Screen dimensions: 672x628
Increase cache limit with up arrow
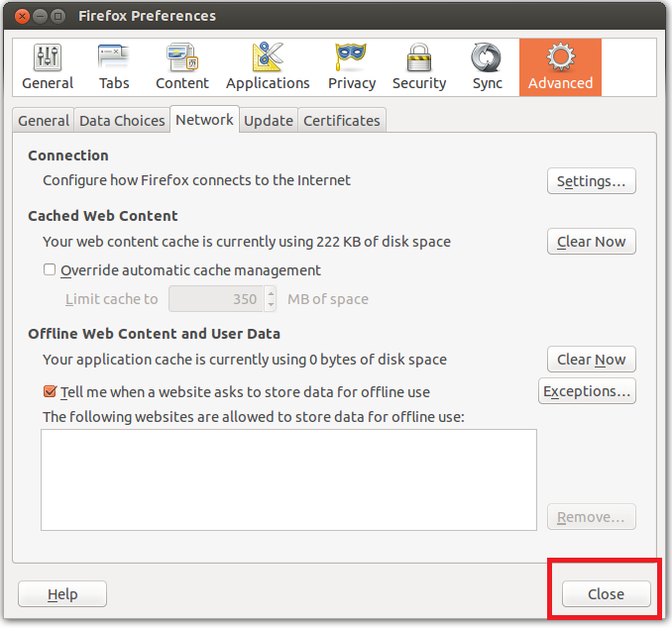click(x=271, y=293)
